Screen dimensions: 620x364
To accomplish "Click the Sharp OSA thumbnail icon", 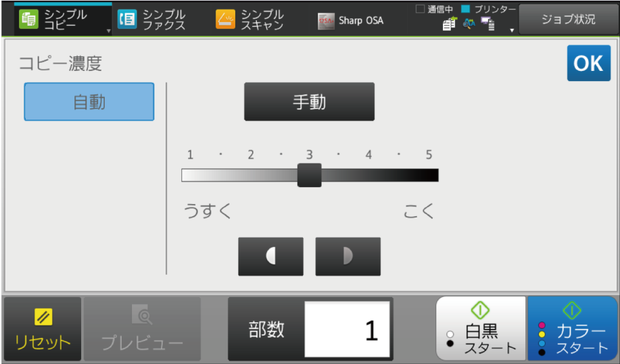I will 326,22.
